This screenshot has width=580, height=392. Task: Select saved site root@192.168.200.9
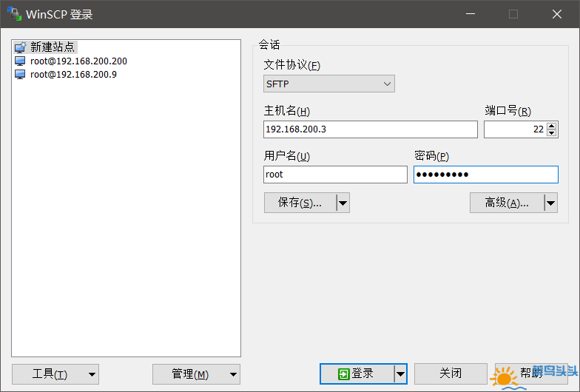(73, 75)
